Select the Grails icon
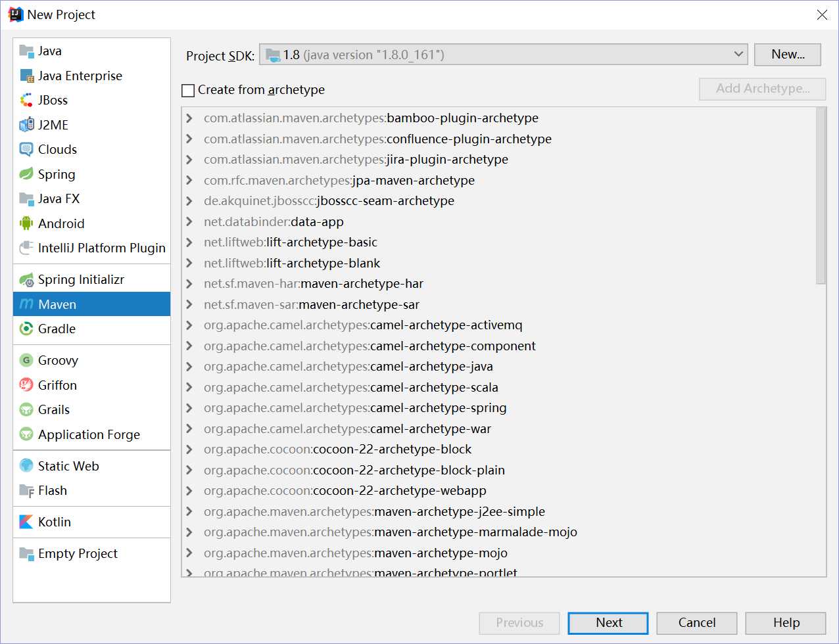 [26, 410]
